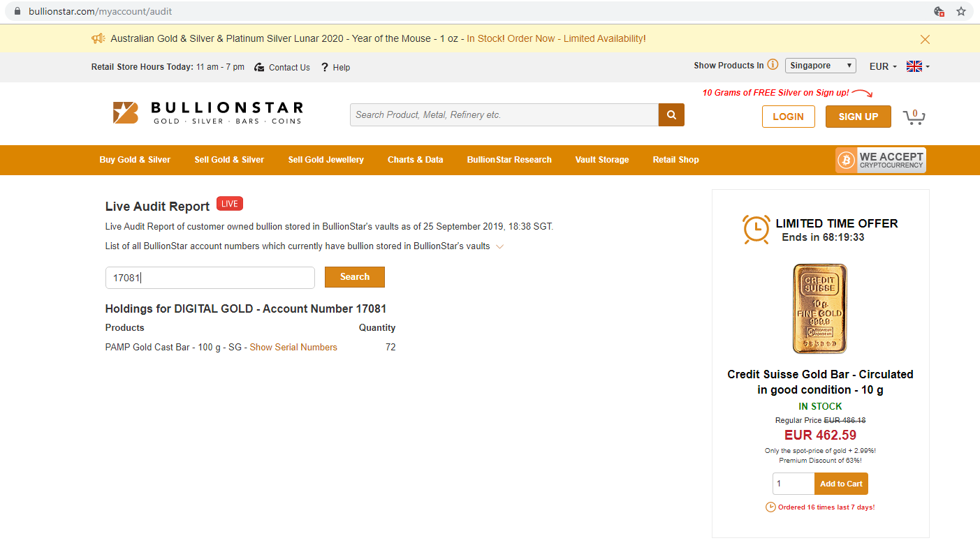Click the Limited Time Offer clock icon
This screenshot has height=543, width=980.
pos(756,230)
